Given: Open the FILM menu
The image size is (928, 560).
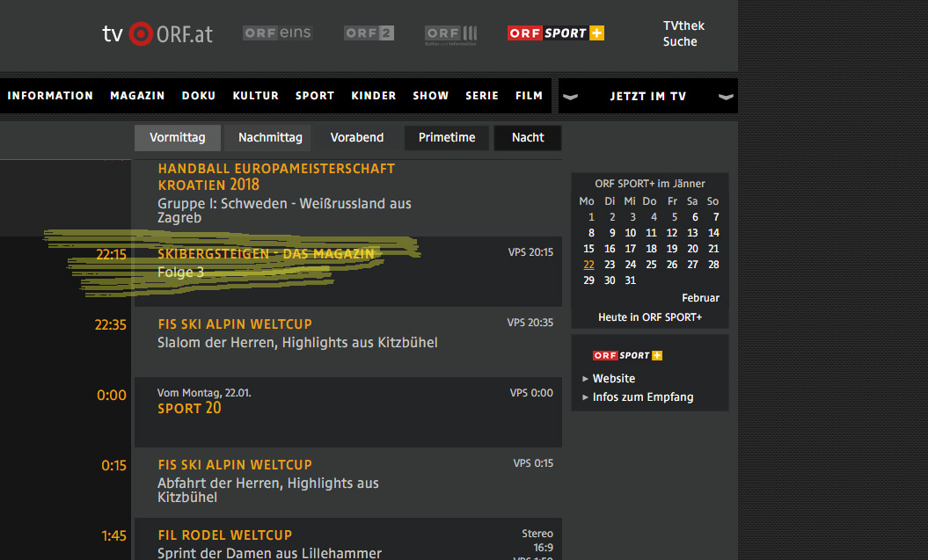Looking at the screenshot, I should coord(530,96).
